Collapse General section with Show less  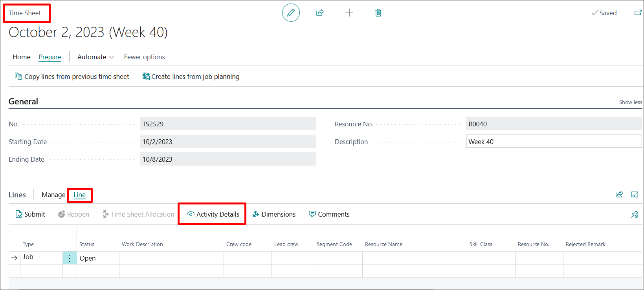(630, 102)
